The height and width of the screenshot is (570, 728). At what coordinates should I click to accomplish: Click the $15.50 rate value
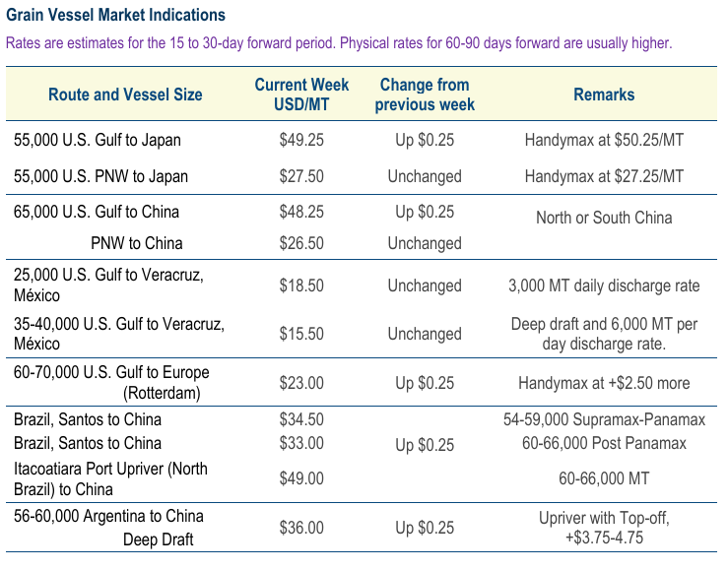click(301, 334)
